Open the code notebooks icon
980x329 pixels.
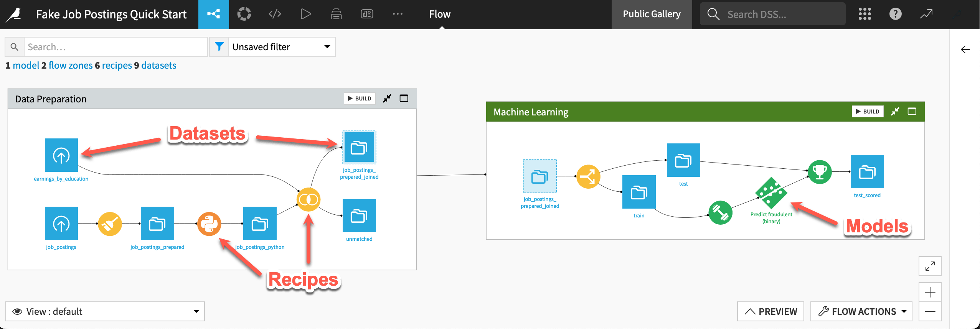pyautogui.click(x=275, y=14)
